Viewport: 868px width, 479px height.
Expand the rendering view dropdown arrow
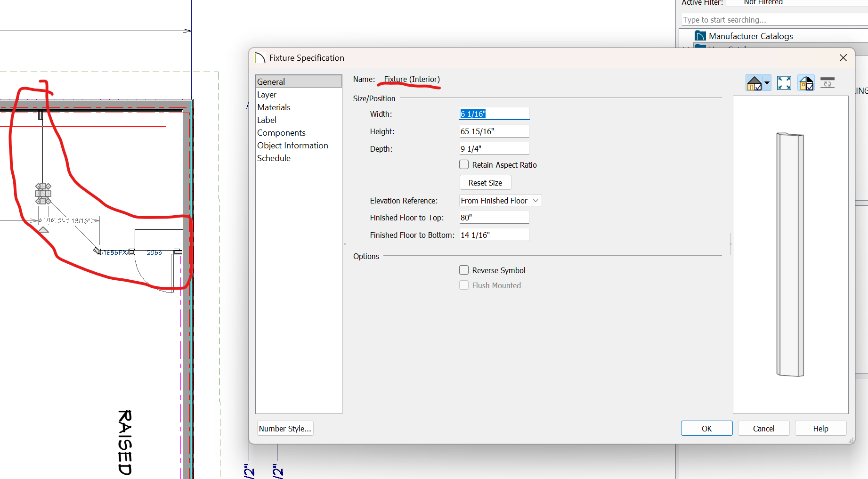767,83
